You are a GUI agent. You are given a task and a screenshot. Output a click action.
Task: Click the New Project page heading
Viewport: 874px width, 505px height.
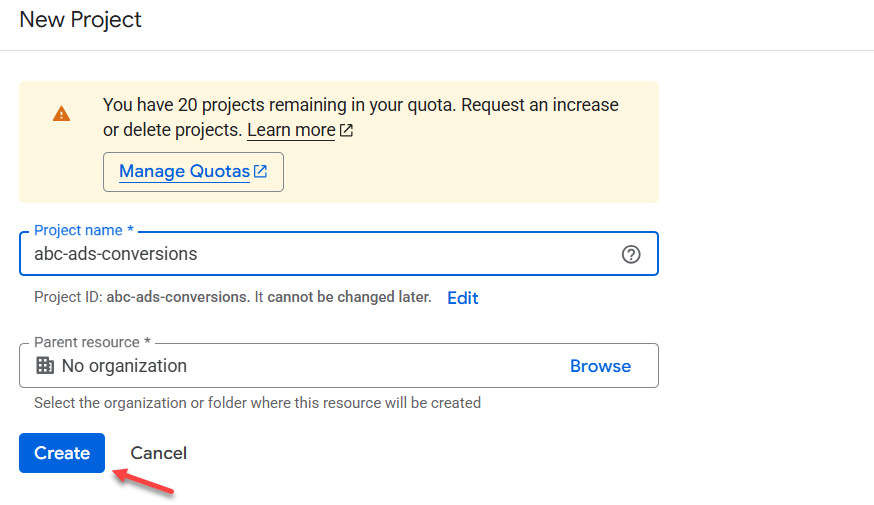(x=80, y=20)
